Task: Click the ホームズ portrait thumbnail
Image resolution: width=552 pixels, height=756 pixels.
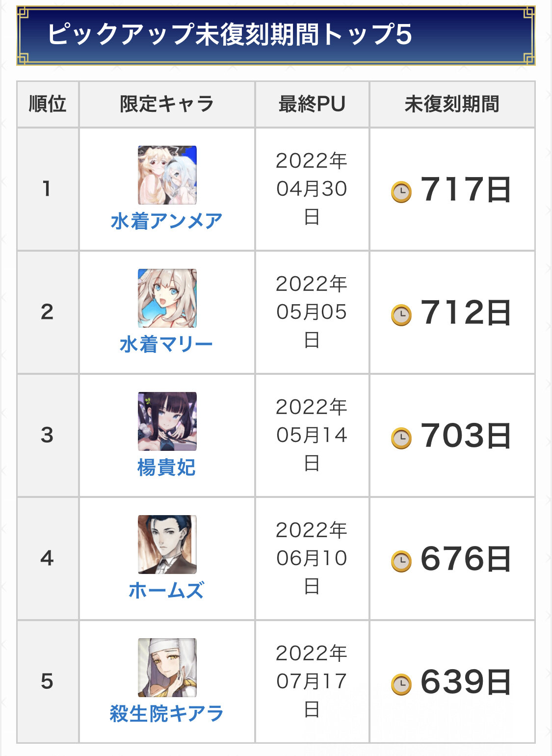Action: coord(167,545)
